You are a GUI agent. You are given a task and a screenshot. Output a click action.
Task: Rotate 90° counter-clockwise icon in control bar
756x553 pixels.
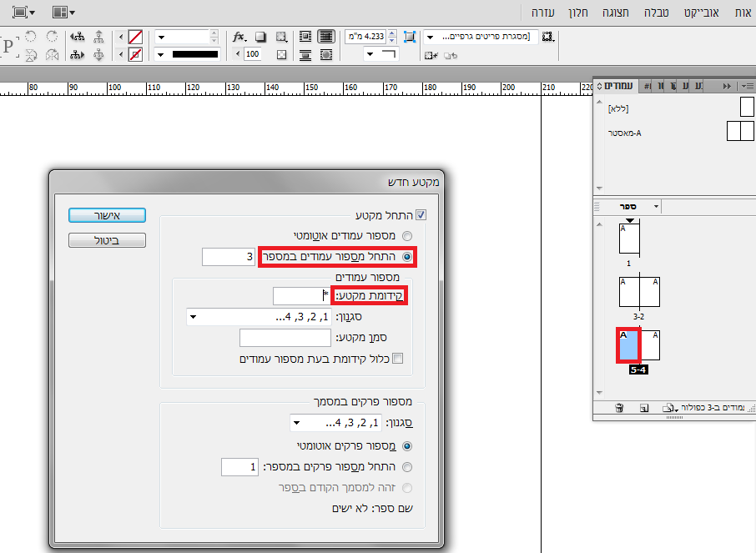coord(30,37)
